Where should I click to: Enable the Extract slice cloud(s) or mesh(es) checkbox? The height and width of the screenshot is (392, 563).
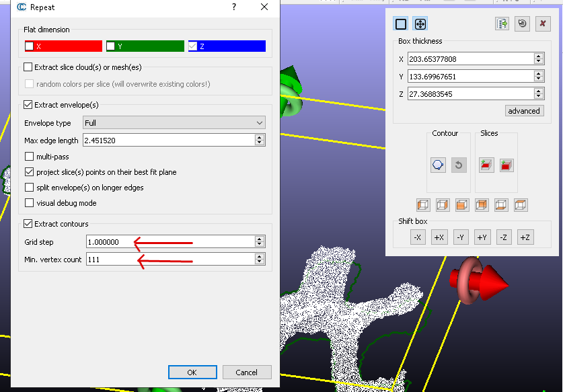click(x=28, y=67)
